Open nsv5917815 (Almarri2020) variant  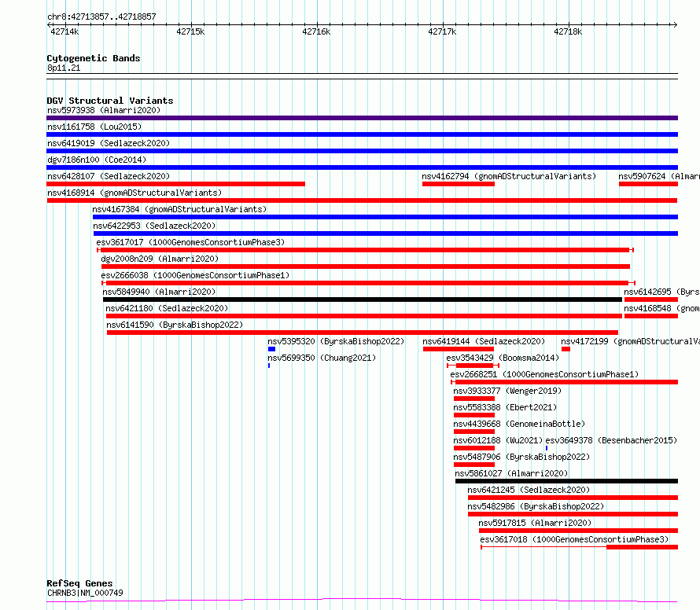tap(535, 523)
